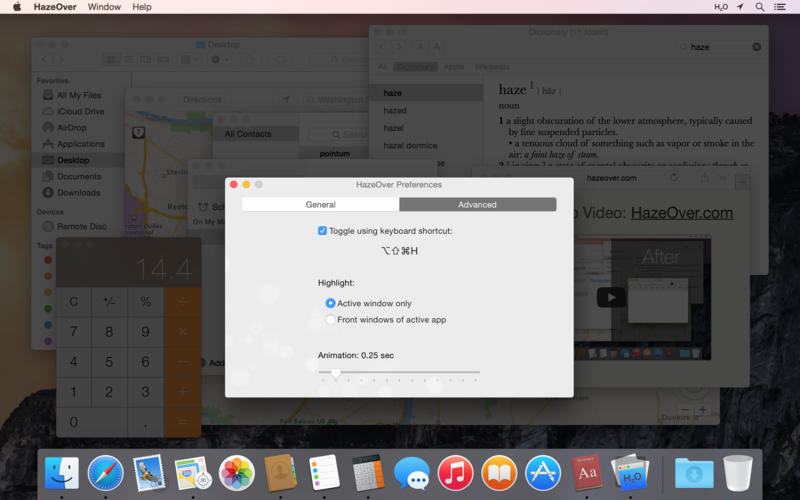Open HazeOver.com link in Safari

click(682, 213)
